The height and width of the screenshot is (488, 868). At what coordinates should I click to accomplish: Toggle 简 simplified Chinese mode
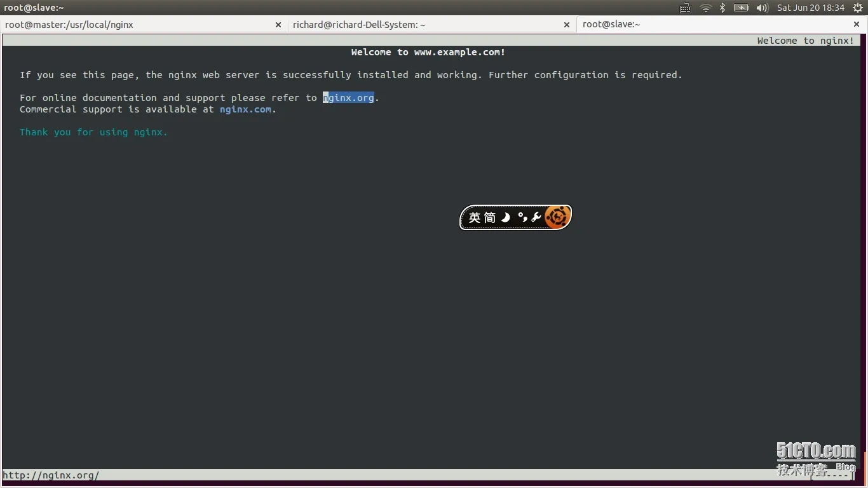click(489, 218)
